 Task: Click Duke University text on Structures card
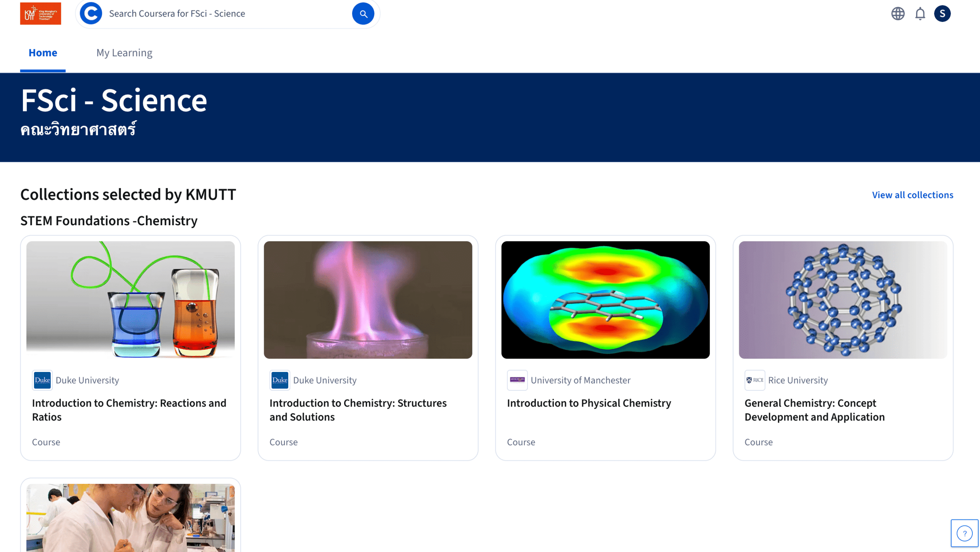coord(325,380)
